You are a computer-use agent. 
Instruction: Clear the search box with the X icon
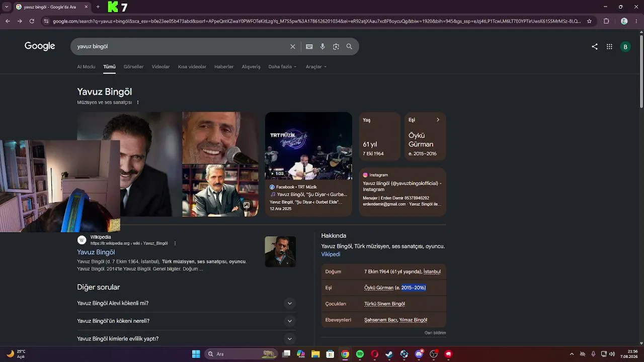(293, 47)
